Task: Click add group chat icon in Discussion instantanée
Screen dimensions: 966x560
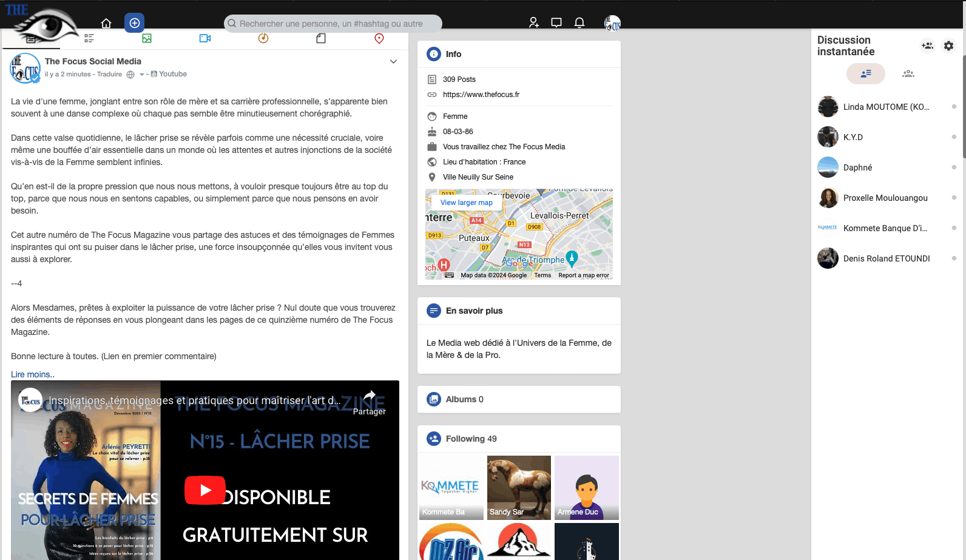Action: point(927,46)
